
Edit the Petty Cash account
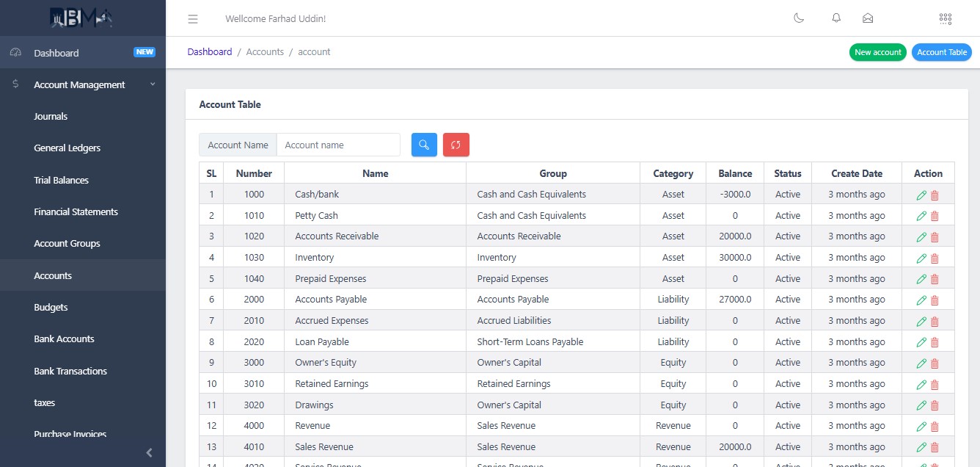click(x=921, y=216)
